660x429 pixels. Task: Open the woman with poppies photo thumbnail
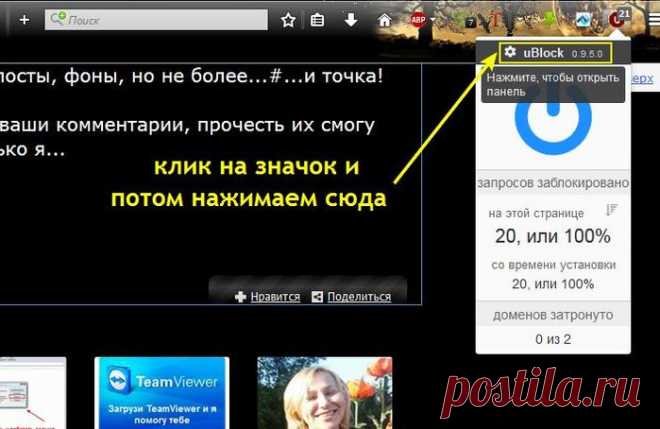pos(325,393)
